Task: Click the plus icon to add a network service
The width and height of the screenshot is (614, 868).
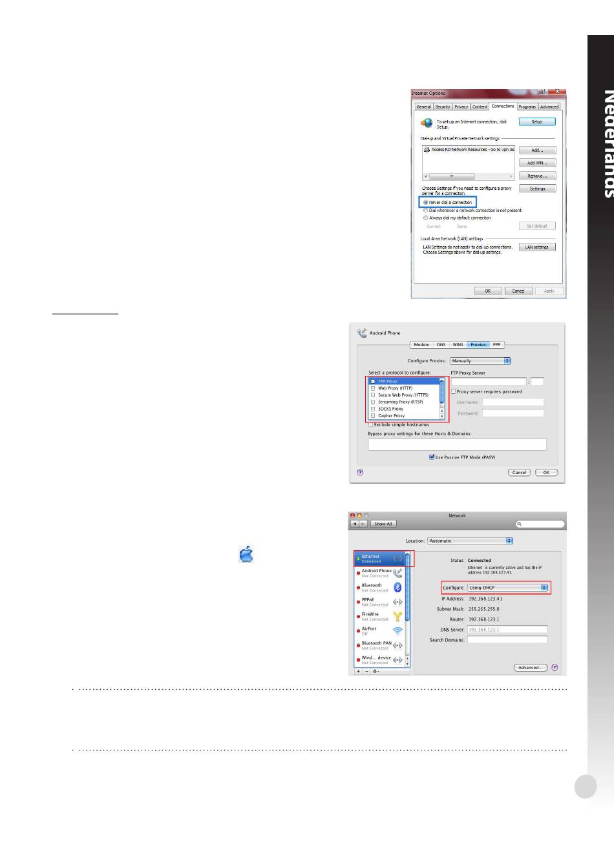Action: pyautogui.click(x=358, y=671)
